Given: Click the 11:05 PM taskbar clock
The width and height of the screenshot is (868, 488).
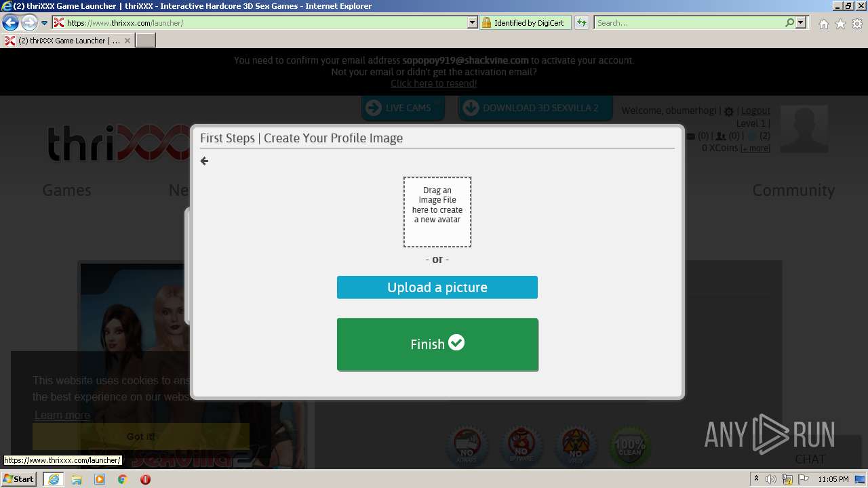Looking at the screenshot, I should [833, 479].
